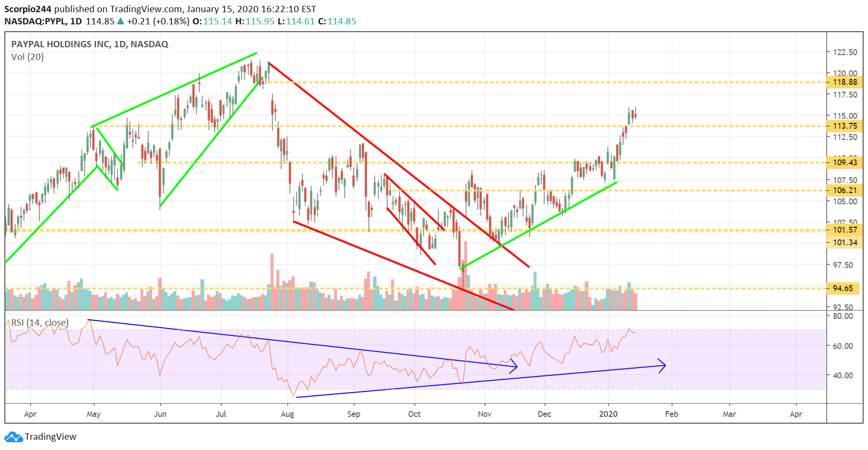The image size is (868, 450).
Task: Click the TradingView cloud logo icon
Action: (x=13, y=437)
